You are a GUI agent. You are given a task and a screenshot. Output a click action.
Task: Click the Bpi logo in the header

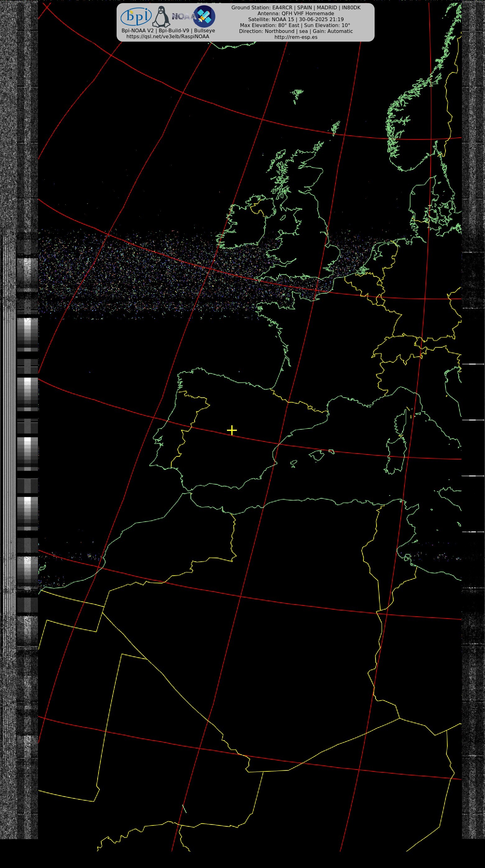[x=136, y=16]
